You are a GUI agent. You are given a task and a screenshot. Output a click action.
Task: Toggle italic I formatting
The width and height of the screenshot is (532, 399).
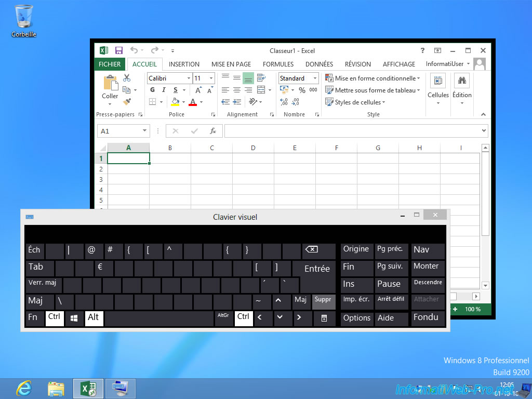[164, 90]
